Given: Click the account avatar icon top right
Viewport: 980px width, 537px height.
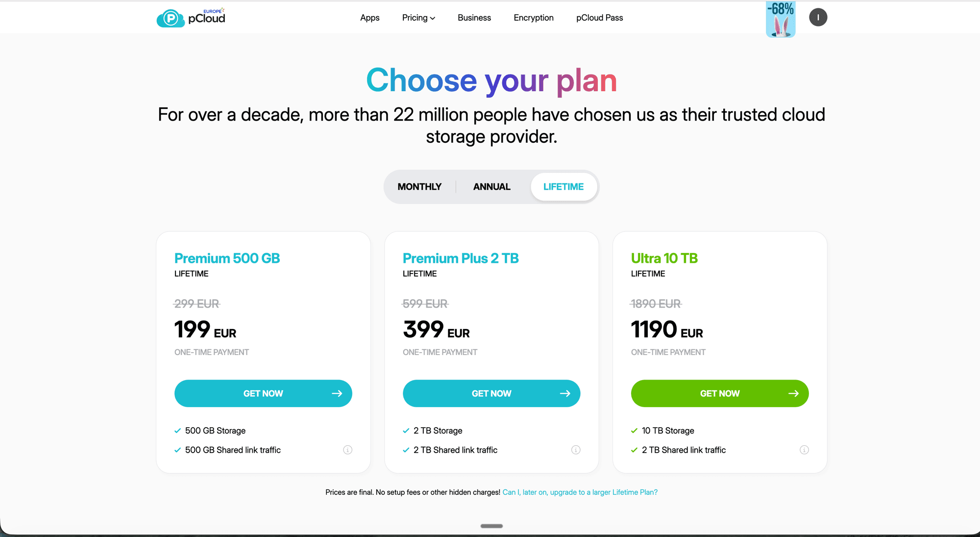Looking at the screenshot, I should [x=818, y=17].
